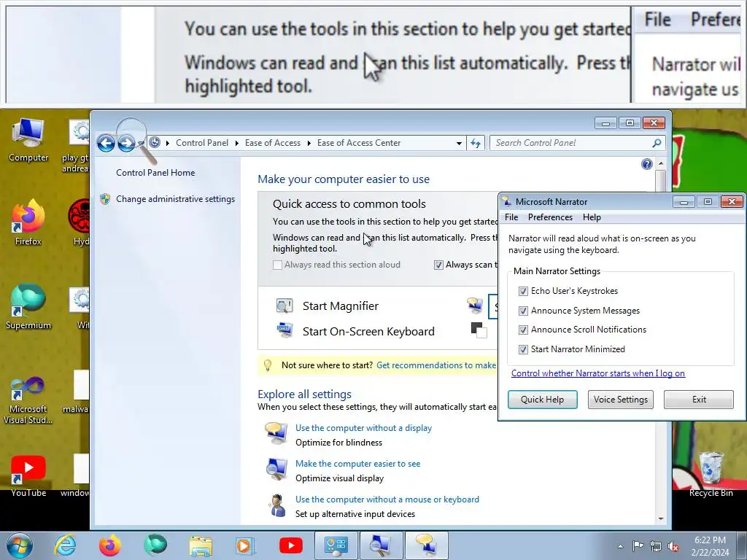The height and width of the screenshot is (560, 747).
Task: Click the icon beside 'Use the computer without a mouse'
Action: point(276,505)
